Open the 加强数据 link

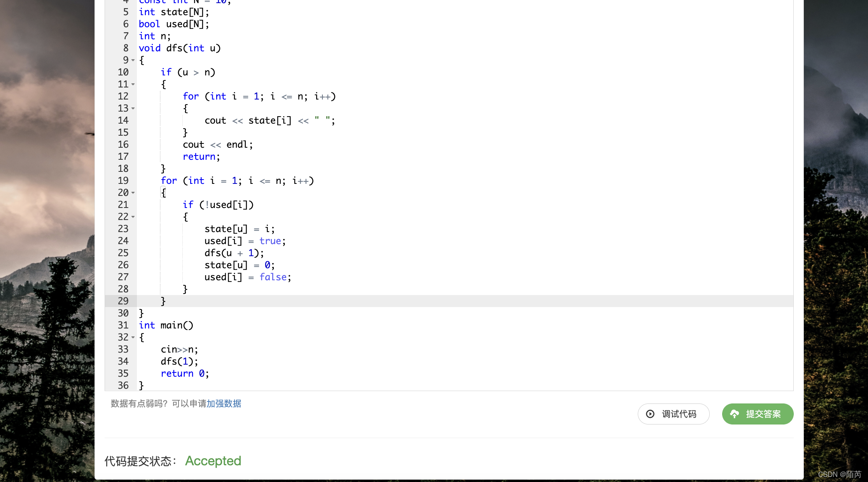[224, 403]
